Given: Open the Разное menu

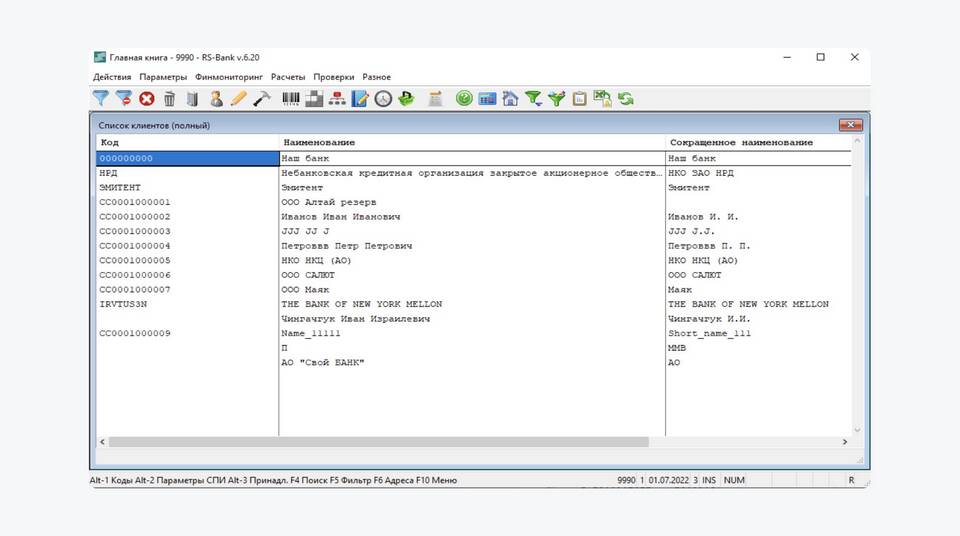Looking at the screenshot, I should [x=377, y=77].
